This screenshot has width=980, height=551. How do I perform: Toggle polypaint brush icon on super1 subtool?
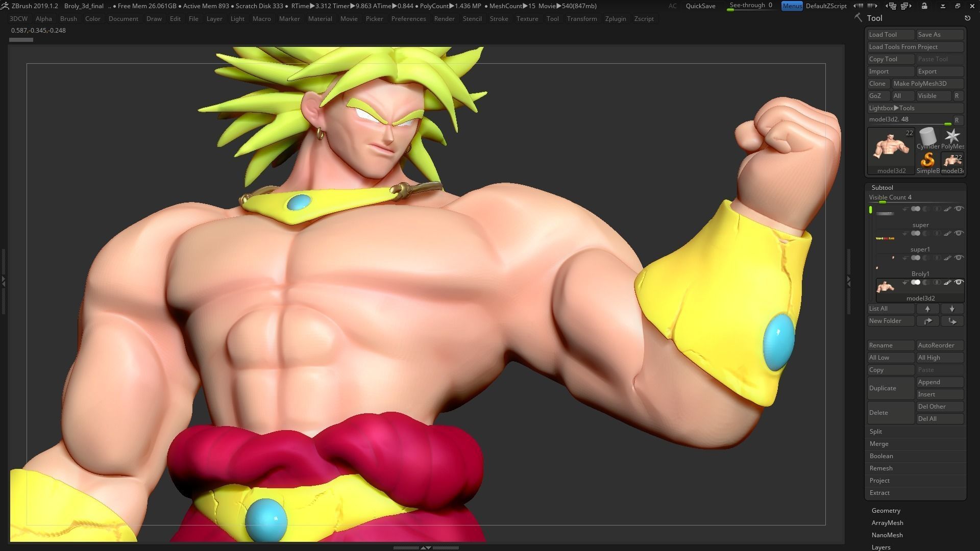click(x=948, y=233)
